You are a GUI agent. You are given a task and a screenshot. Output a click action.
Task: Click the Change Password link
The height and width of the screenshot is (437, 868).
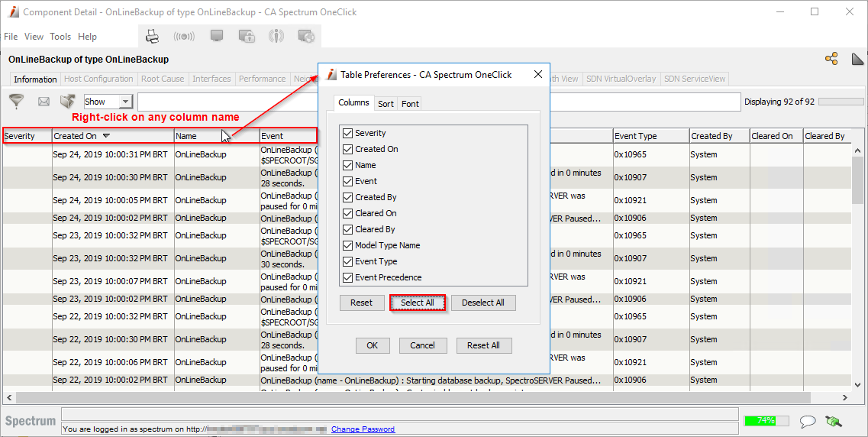(x=363, y=429)
